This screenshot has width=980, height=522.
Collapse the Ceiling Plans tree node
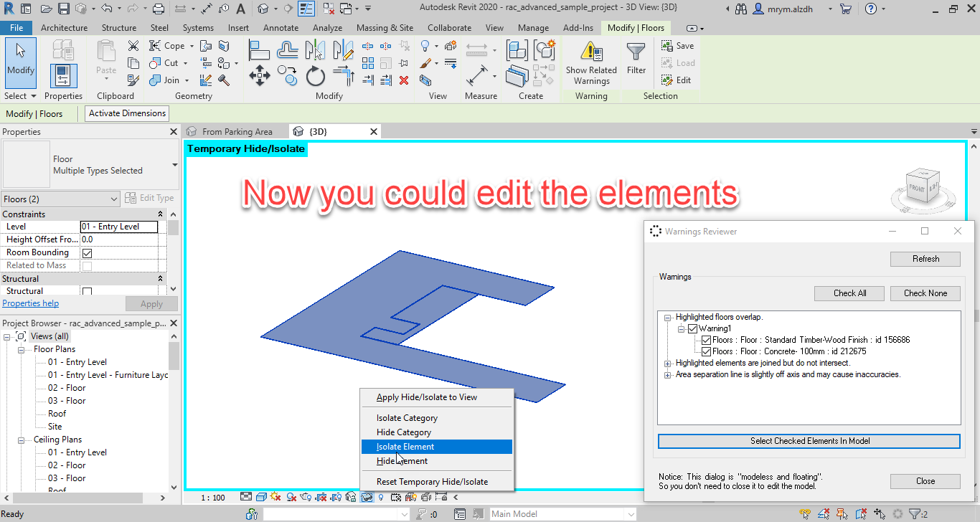click(22, 440)
